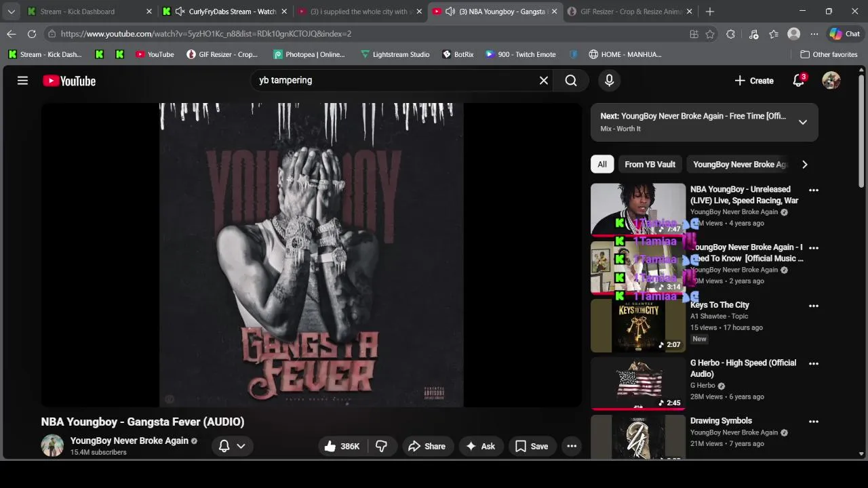Go back using the browser back arrow
Image resolution: width=868 pixels, height=488 pixels.
(12, 34)
